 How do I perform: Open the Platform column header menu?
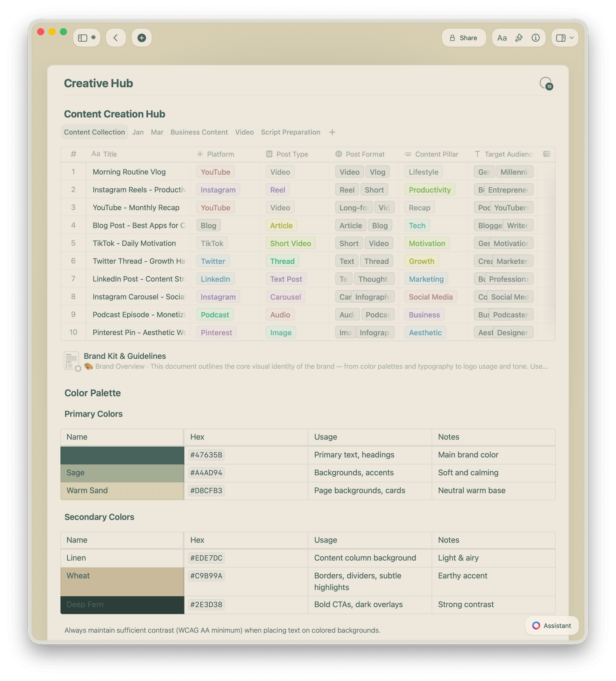coord(220,154)
